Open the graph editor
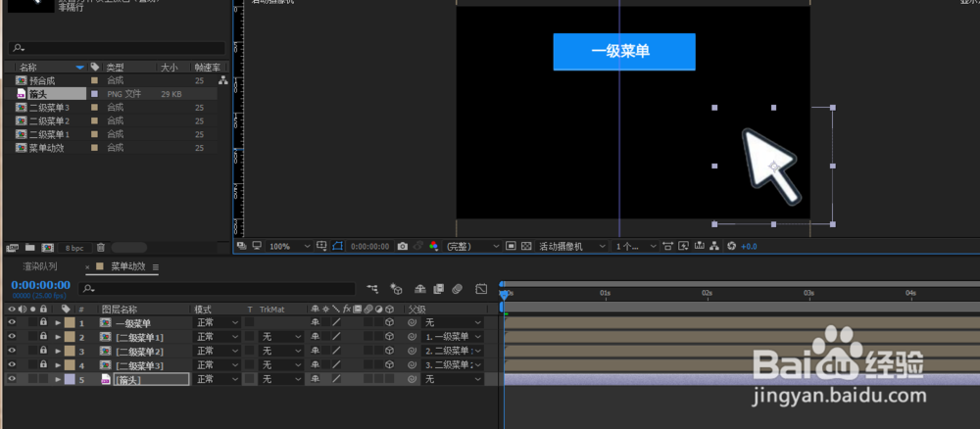 point(480,289)
